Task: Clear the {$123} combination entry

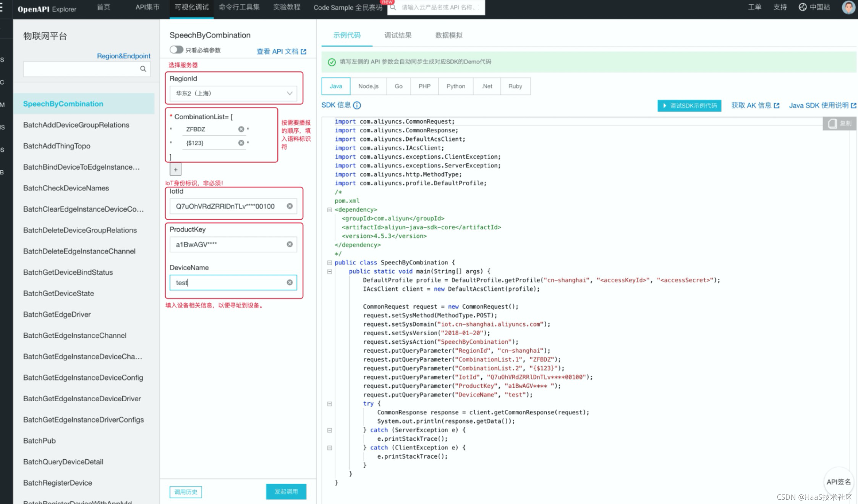Action: (241, 143)
